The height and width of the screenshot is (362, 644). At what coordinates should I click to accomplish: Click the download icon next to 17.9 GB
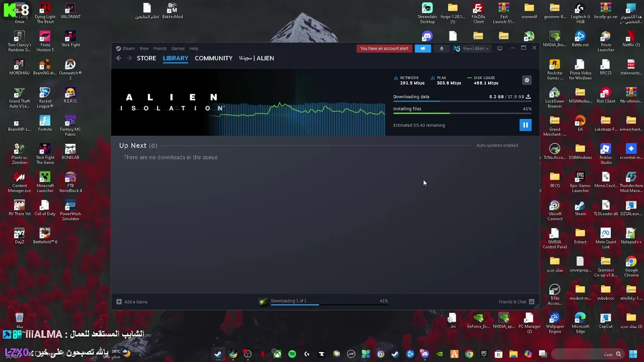[x=528, y=97]
